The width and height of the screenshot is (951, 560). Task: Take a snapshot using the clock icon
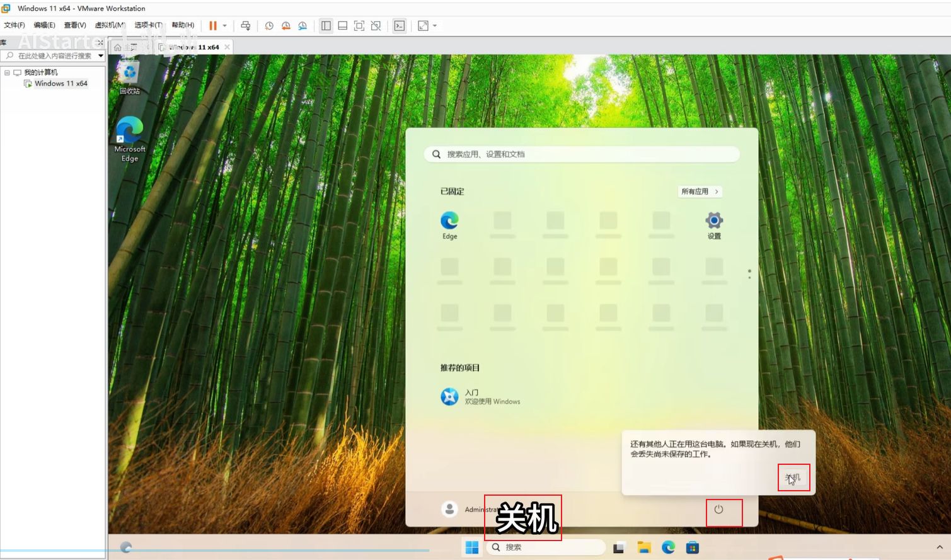coord(269,26)
